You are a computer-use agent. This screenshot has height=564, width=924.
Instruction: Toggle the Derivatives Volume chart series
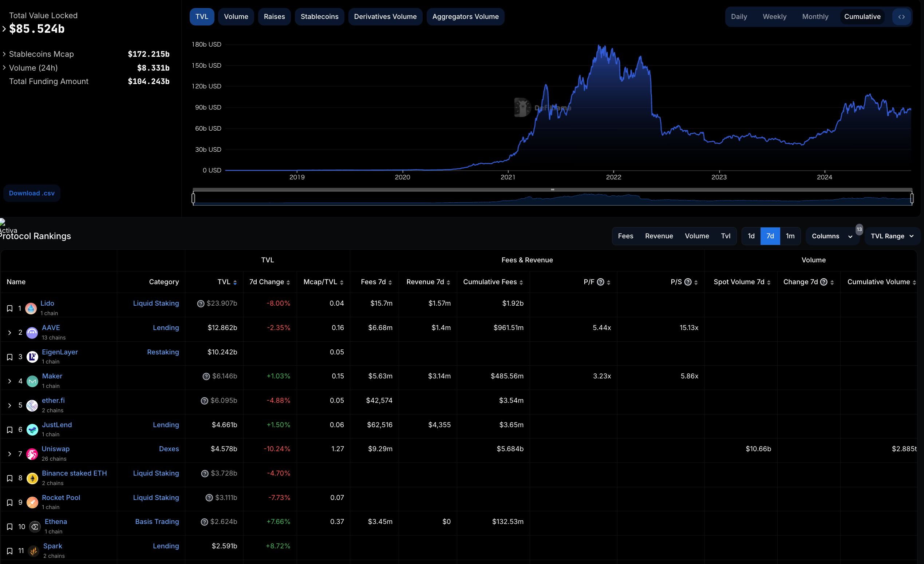[385, 17]
